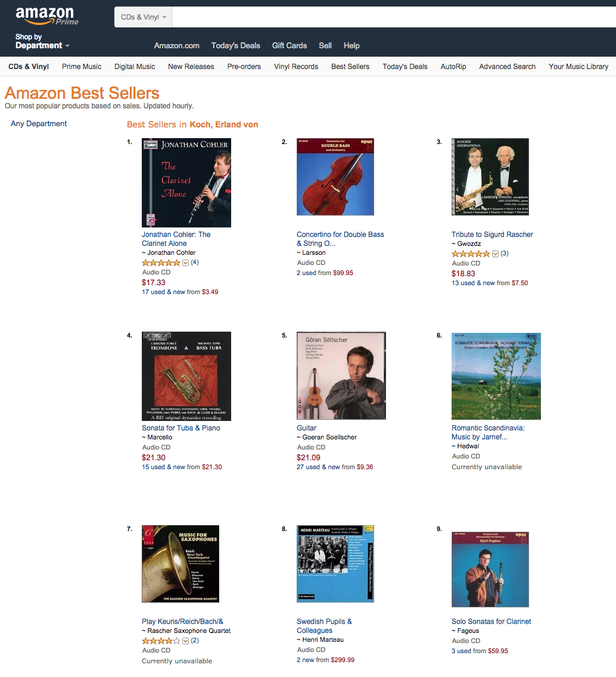
Task: Expand rating popup for Tribute to Sigurd Rascher
Action: [x=496, y=254]
